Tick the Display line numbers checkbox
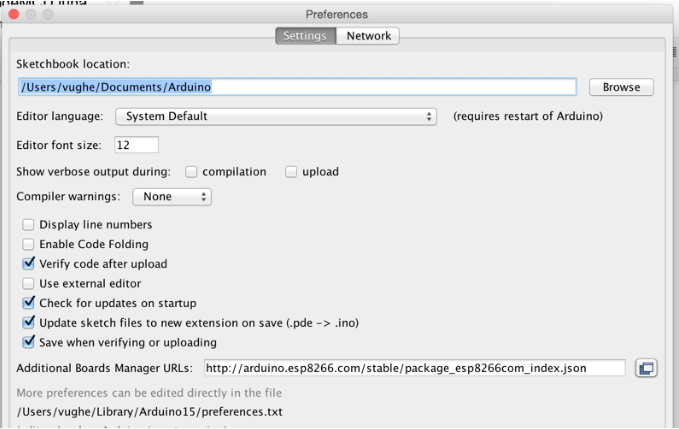 coord(28,225)
